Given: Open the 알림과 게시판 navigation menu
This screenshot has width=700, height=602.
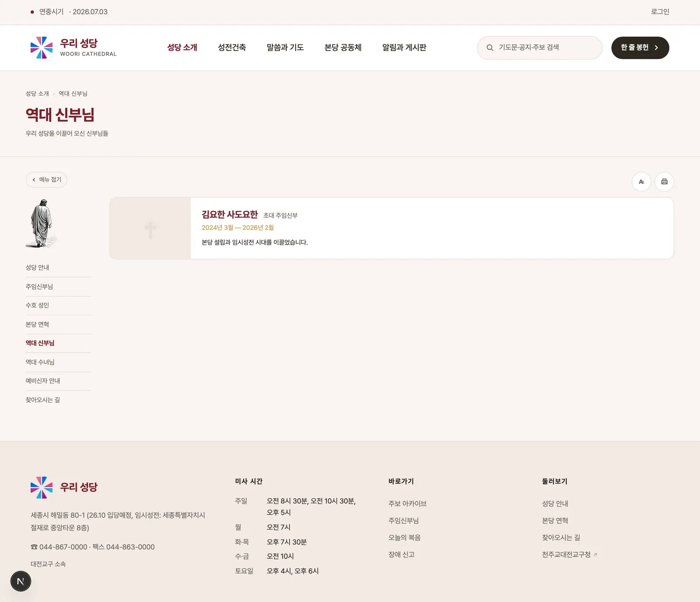Looking at the screenshot, I should (x=404, y=47).
